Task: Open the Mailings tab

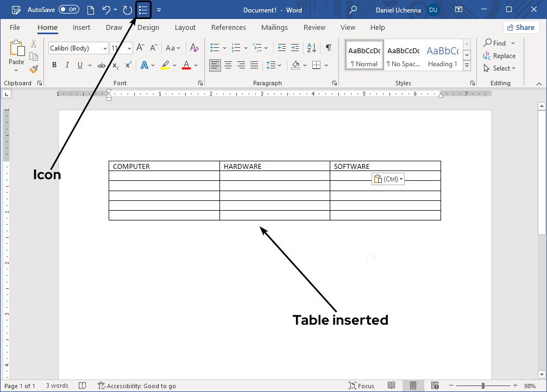Action: coord(274,27)
